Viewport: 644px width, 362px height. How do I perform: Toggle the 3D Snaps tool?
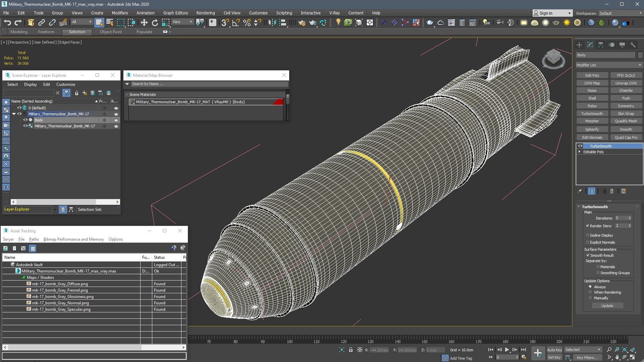(225, 22)
